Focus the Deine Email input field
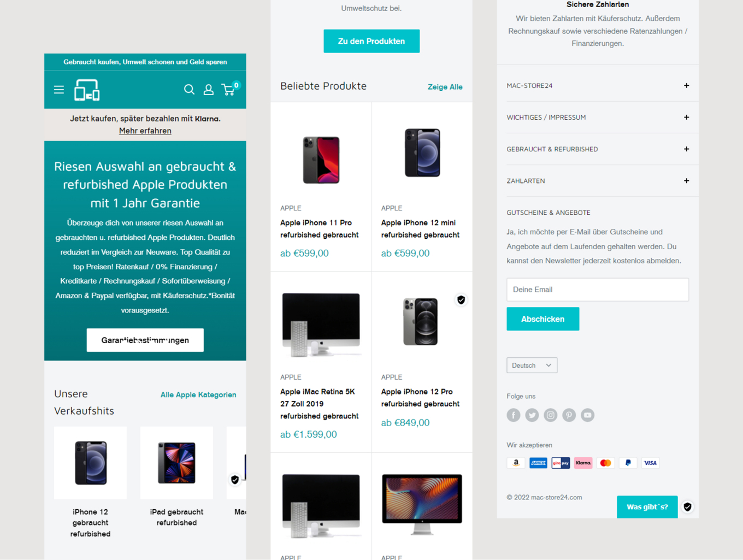The width and height of the screenshot is (743, 560). tap(598, 290)
